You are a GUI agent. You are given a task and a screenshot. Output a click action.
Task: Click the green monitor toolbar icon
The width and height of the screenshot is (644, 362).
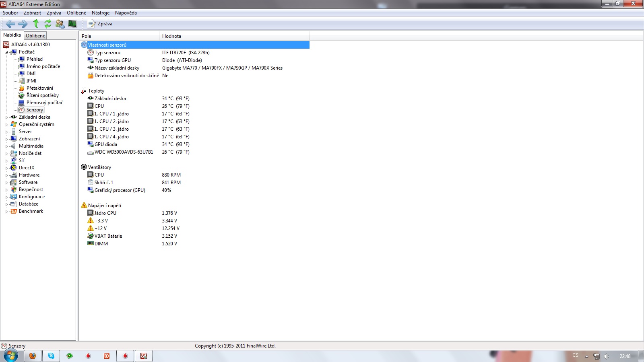pyautogui.click(x=72, y=24)
